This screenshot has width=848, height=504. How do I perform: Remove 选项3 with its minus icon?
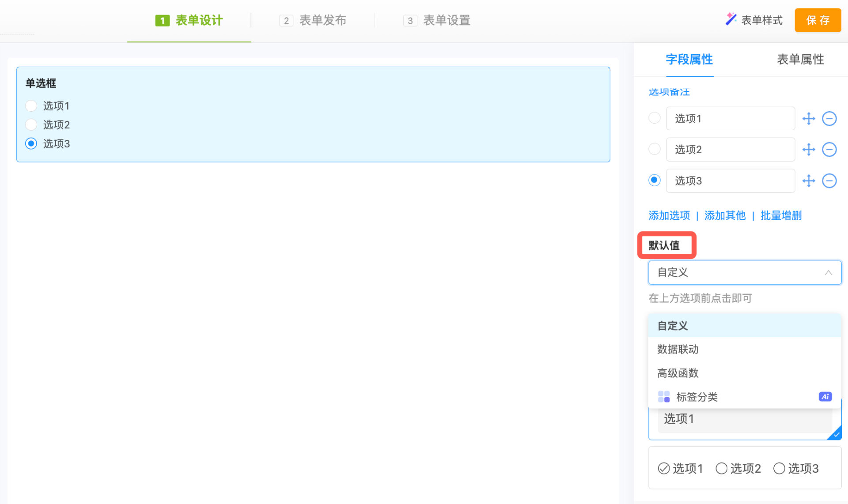[x=829, y=181]
